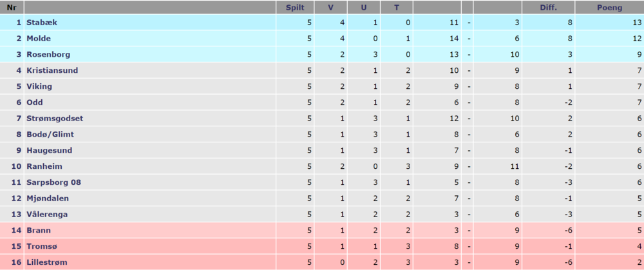Image resolution: width=644 pixels, height=270 pixels.
Task: Open the Kristiansund team entry
Action: (52, 71)
